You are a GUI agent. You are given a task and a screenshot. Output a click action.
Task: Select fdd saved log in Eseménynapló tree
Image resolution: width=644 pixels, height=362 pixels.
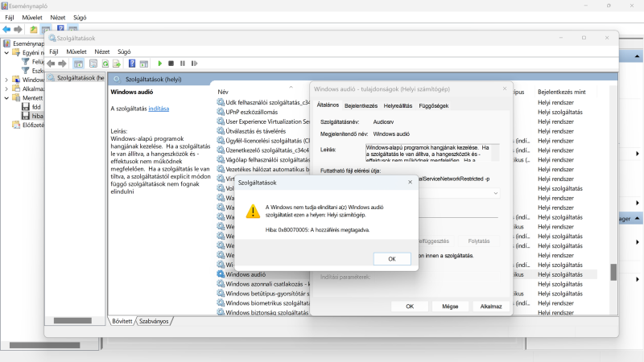coord(32,107)
